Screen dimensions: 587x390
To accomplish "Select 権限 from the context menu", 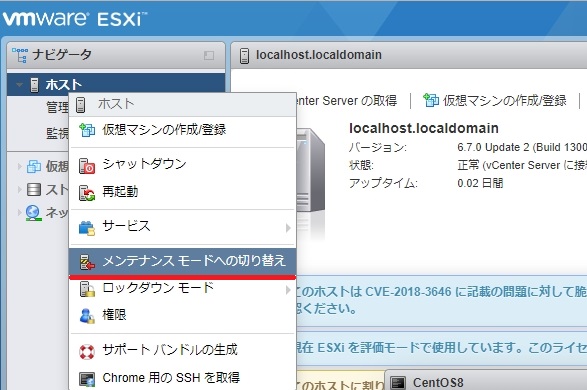I will point(183,315).
